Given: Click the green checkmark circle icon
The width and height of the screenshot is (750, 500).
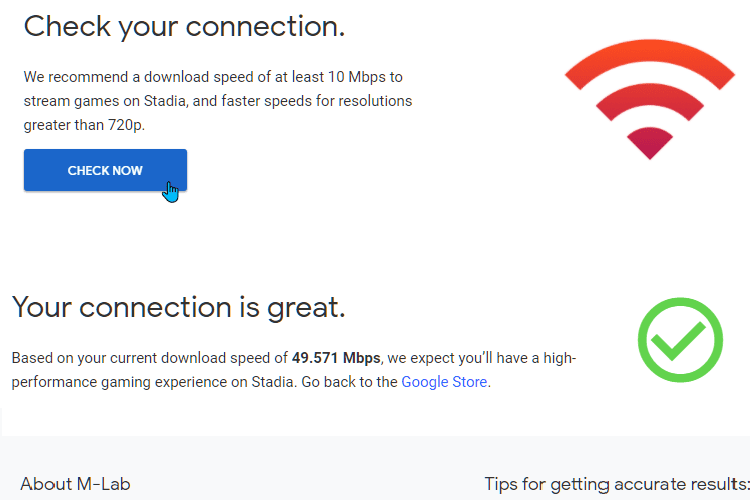Looking at the screenshot, I should 680,340.
